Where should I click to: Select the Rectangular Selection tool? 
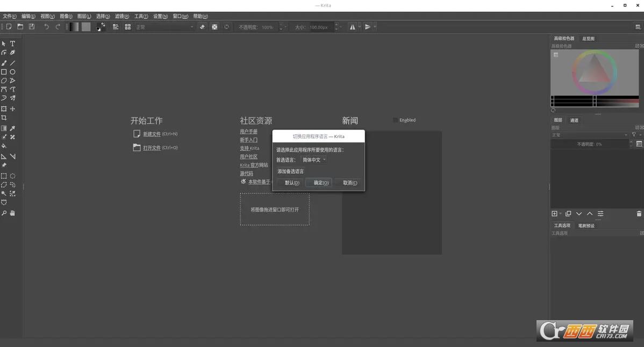(x=4, y=176)
